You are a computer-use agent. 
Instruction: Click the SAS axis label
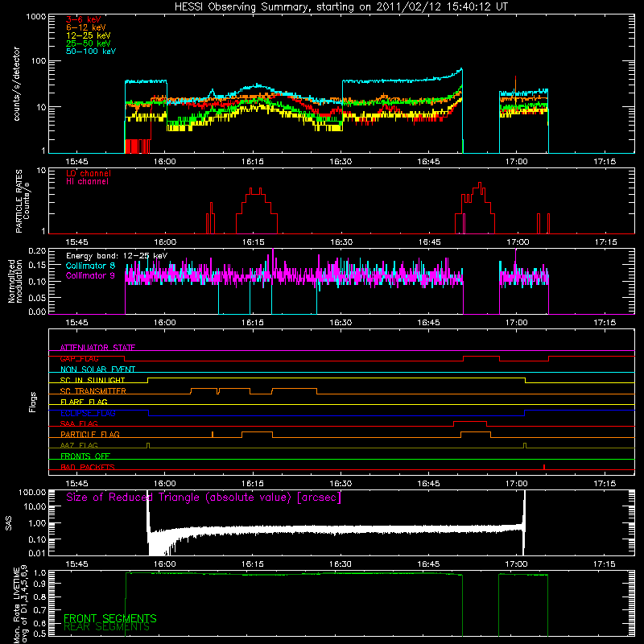(9, 523)
